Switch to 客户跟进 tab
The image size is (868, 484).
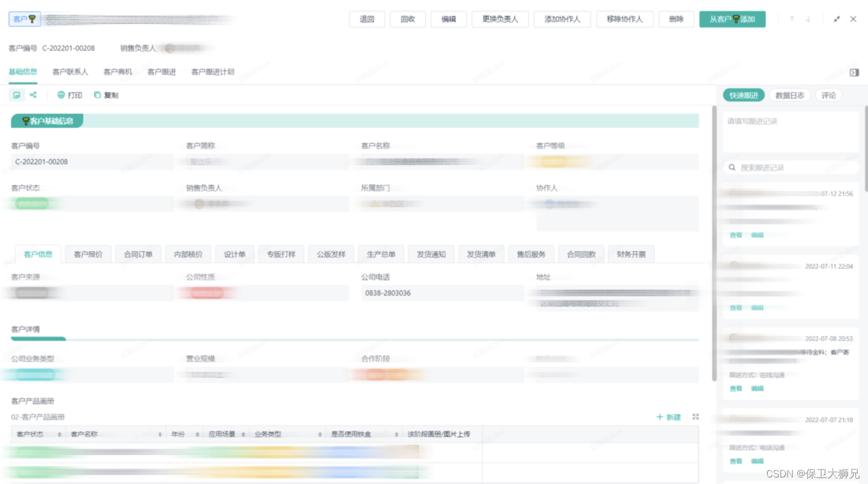(162, 71)
